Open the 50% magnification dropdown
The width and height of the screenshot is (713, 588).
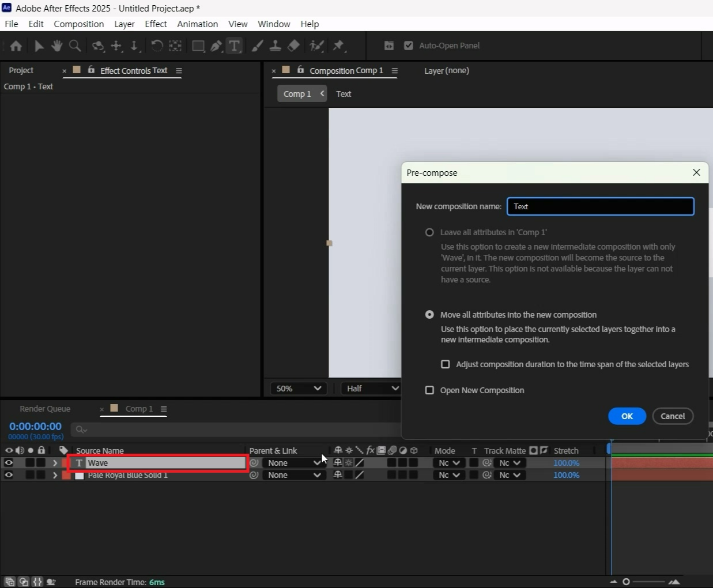299,389
